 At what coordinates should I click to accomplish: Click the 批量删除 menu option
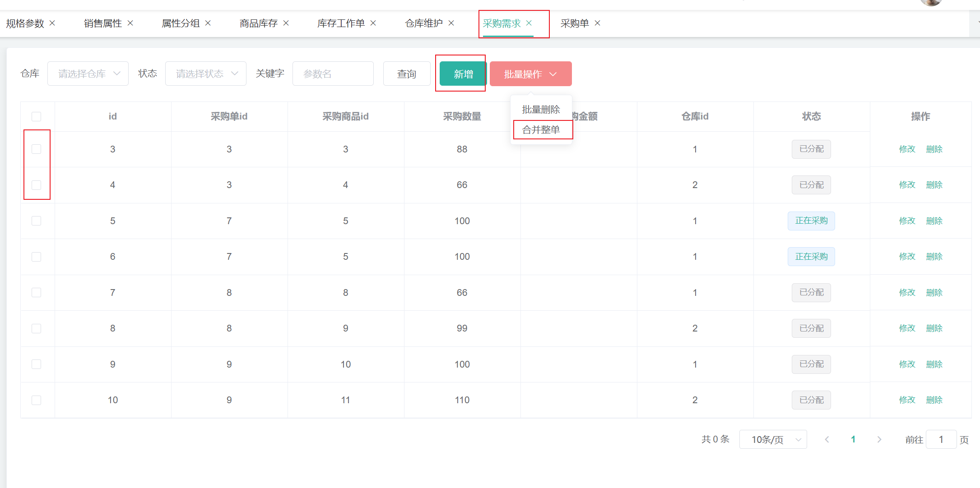pyautogui.click(x=541, y=110)
